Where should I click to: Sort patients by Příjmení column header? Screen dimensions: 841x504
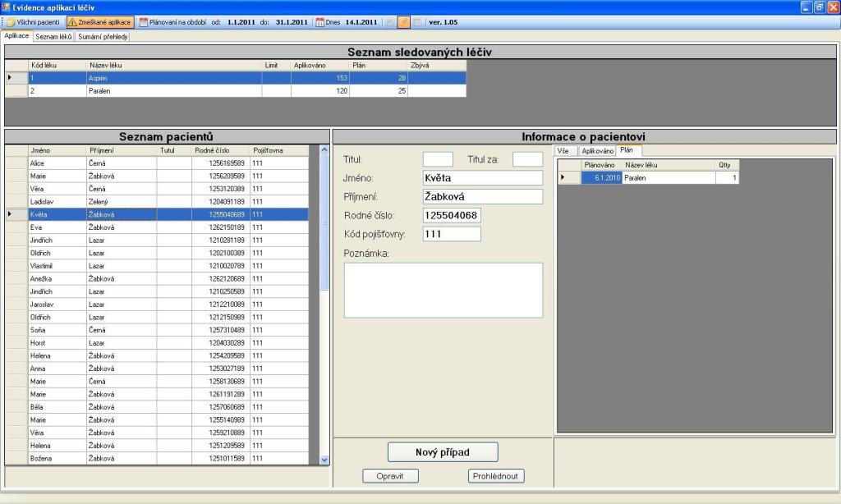122,151
